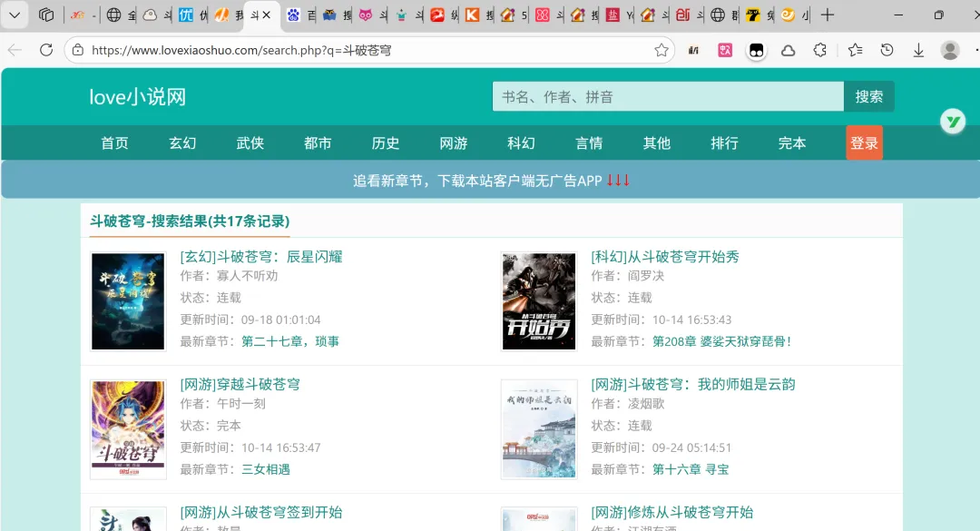Select update time 09-24 05:14:51
The image size is (980, 531).
coord(691,447)
